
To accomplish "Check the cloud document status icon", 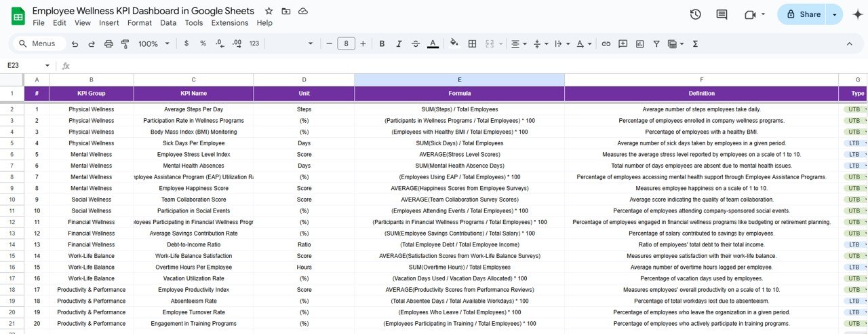I will [303, 11].
